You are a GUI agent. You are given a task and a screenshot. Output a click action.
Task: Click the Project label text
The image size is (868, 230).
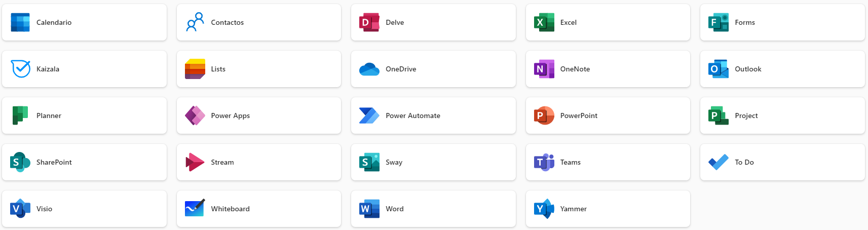[746, 116]
